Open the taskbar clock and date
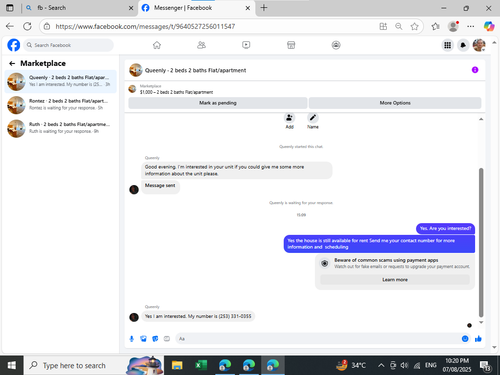500x375 pixels. (457, 365)
